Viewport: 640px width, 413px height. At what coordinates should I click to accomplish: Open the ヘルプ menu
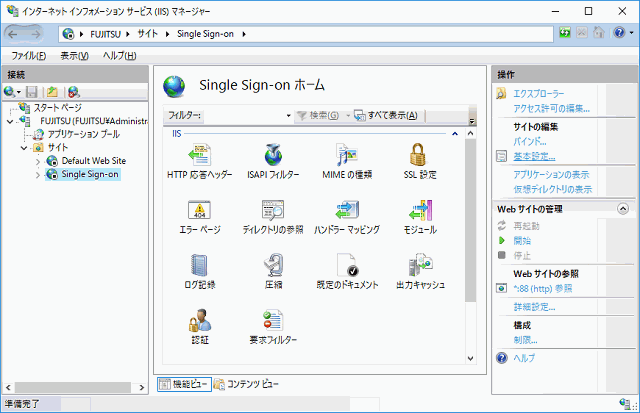120,56
